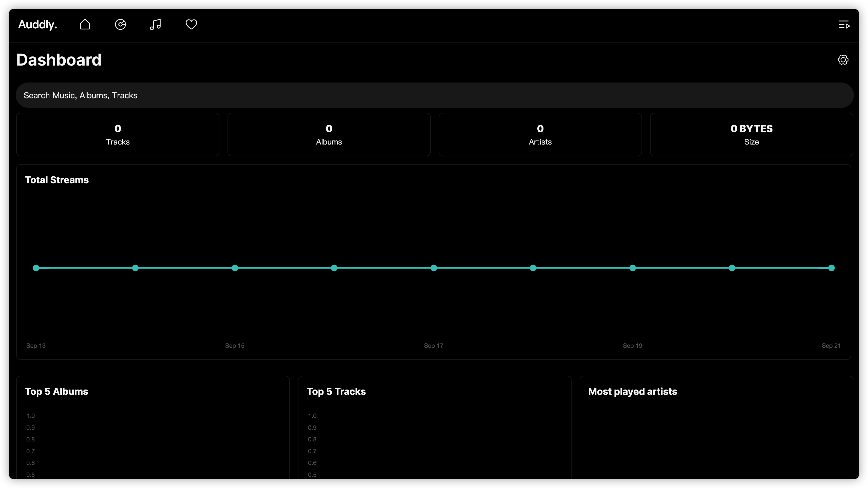Select the Sep 15 data point
This screenshot has width=868, height=488.
click(235, 268)
